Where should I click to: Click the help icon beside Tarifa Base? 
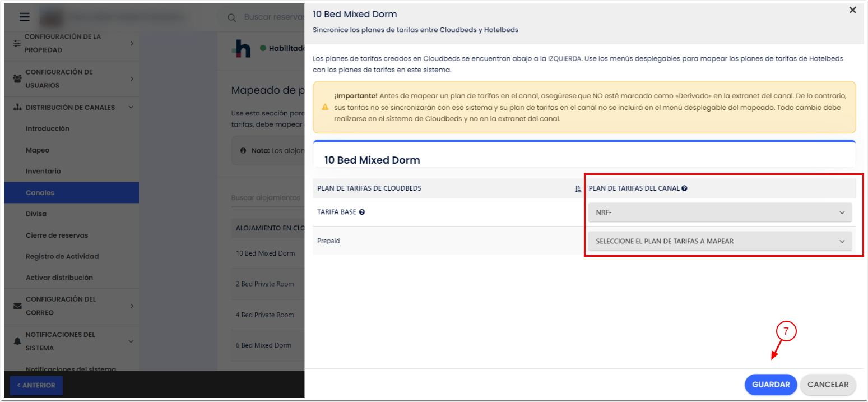click(x=362, y=212)
